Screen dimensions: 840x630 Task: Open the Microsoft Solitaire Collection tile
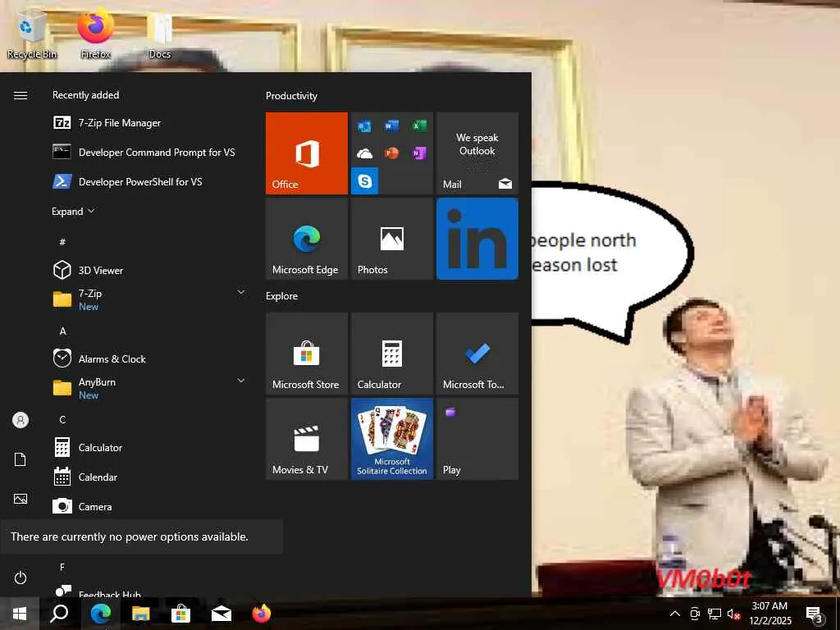tap(391, 439)
